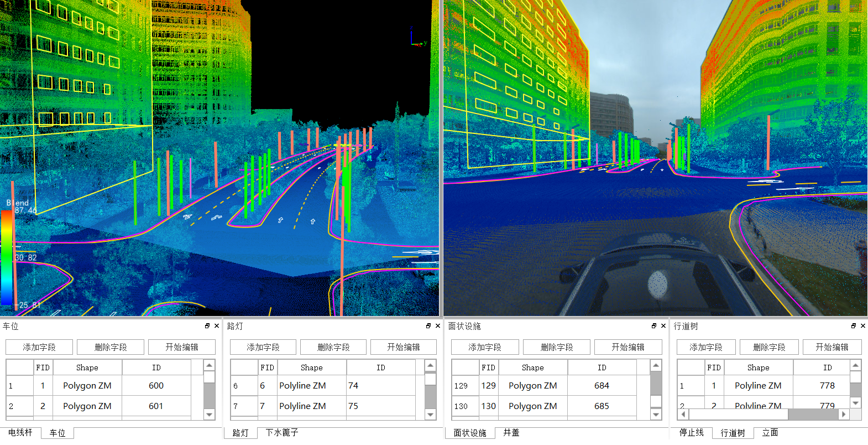
Task: Click Polyline ZM cell in 行道树 row 1
Action: click(x=759, y=386)
